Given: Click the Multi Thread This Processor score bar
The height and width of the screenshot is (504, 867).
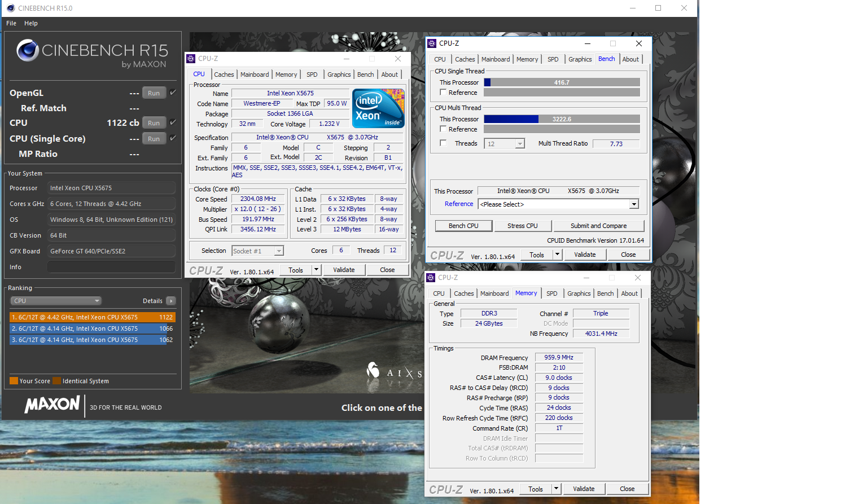Looking at the screenshot, I should pos(562,119).
